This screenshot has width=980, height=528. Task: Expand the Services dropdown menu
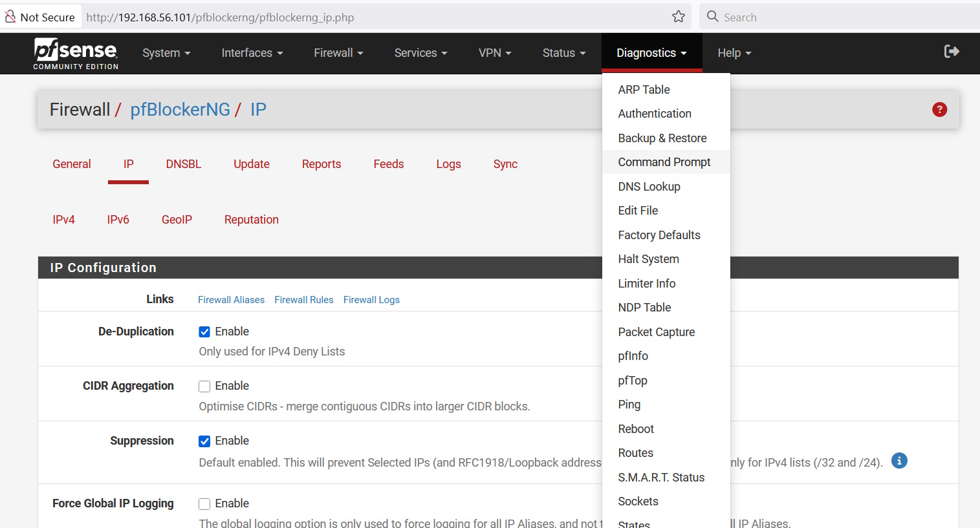(x=420, y=53)
